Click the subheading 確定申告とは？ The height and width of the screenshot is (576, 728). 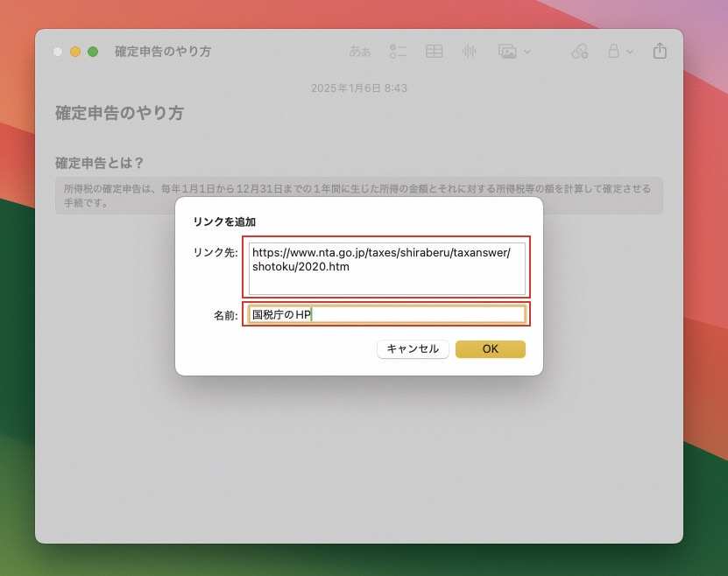point(100,163)
